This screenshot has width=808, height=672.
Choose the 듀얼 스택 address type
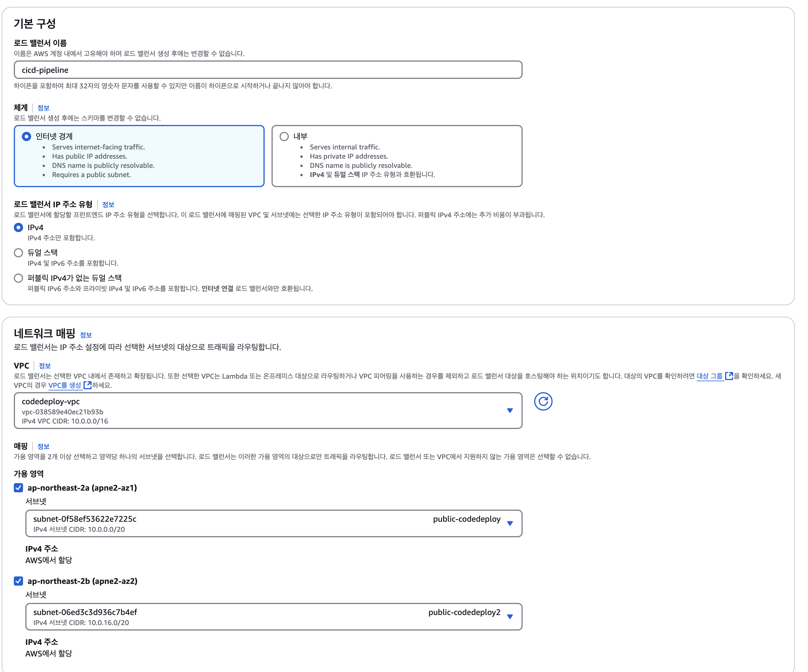[18, 253]
